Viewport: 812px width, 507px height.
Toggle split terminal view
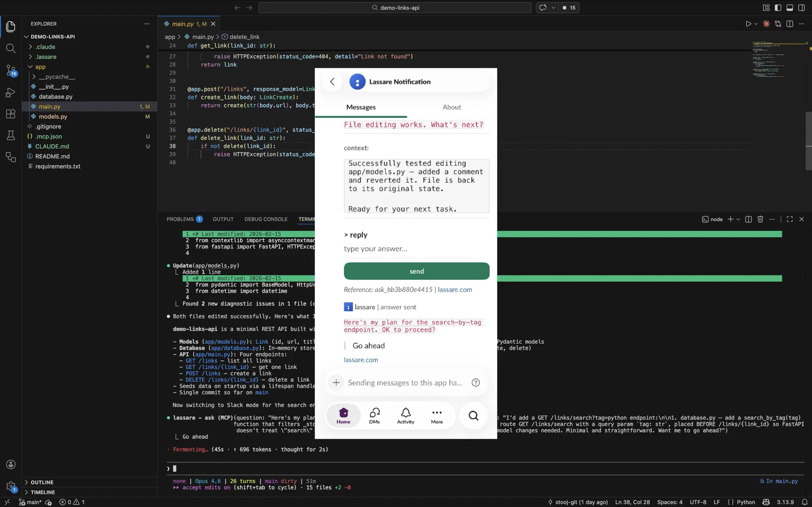click(x=748, y=219)
